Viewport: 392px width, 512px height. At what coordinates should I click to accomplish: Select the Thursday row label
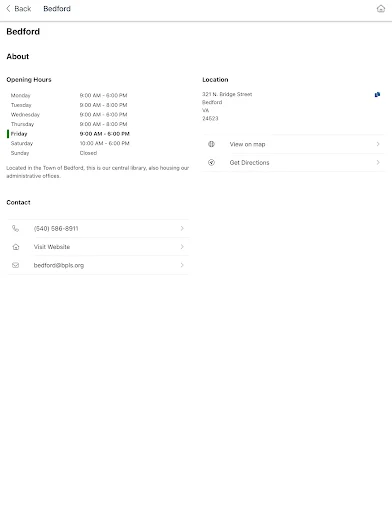[x=22, y=124]
